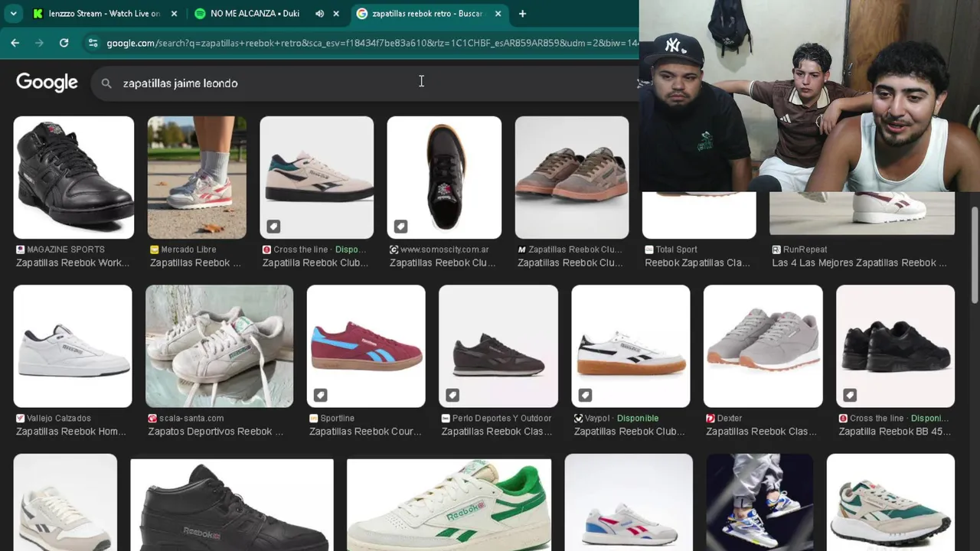Click the RunRepeat favicon icon
The width and height of the screenshot is (980, 551).
tap(776, 249)
